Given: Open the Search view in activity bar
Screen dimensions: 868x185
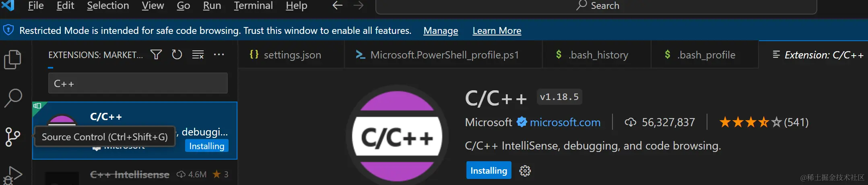Looking at the screenshot, I should point(13,98).
